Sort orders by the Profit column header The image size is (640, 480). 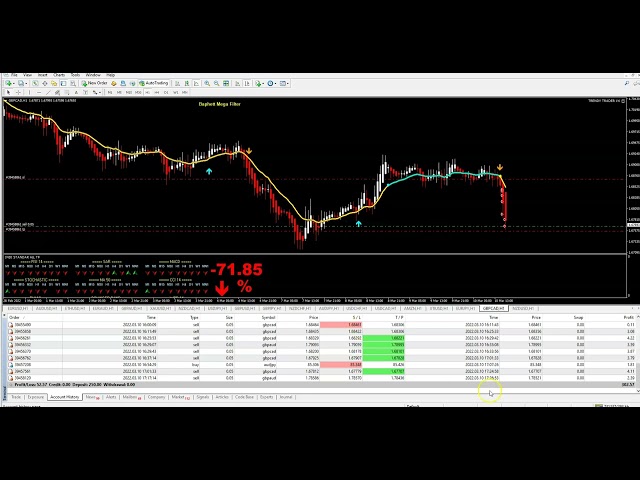point(628,317)
